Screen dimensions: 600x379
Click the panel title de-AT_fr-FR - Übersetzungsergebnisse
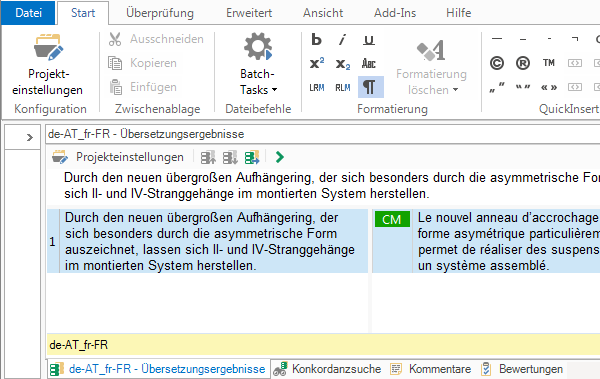tap(146, 134)
